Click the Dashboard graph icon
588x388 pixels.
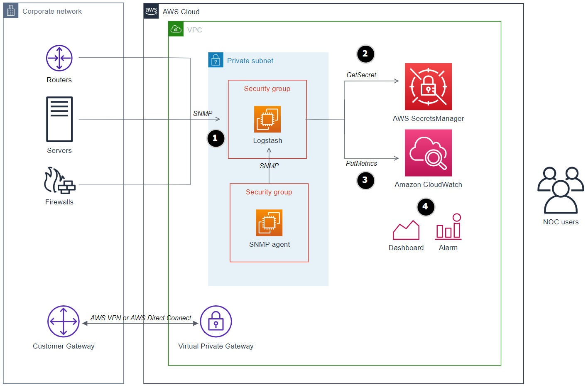406,229
